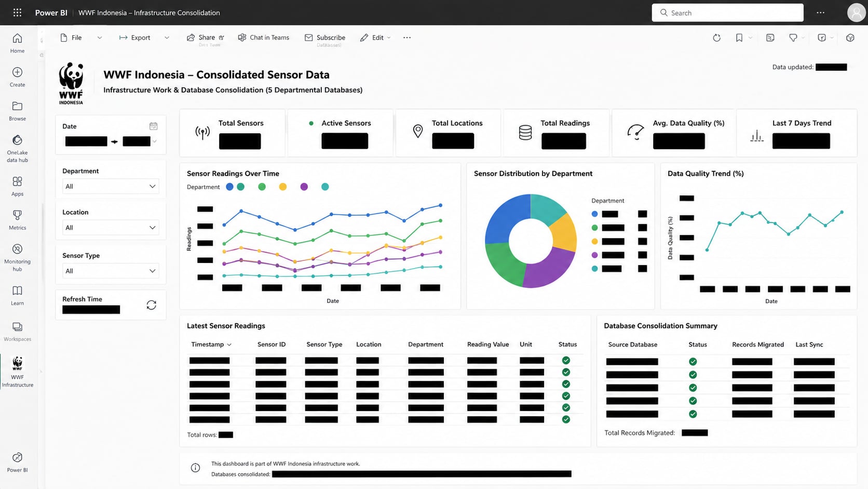Screen dimensions: 868x489
Task: Open the header more options ellipsis
Action: 820,12
